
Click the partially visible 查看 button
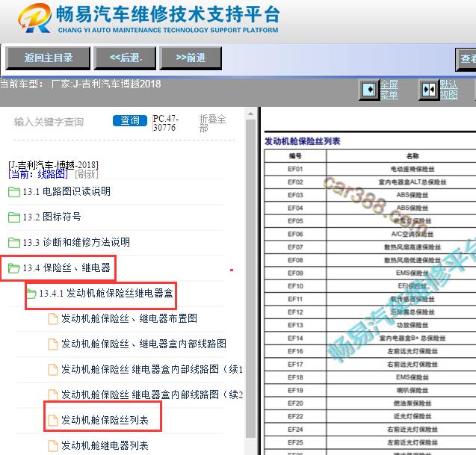pos(466,58)
